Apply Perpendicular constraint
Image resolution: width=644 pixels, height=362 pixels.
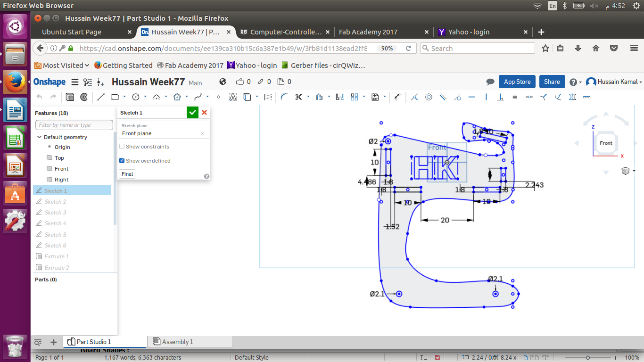click(x=501, y=97)
